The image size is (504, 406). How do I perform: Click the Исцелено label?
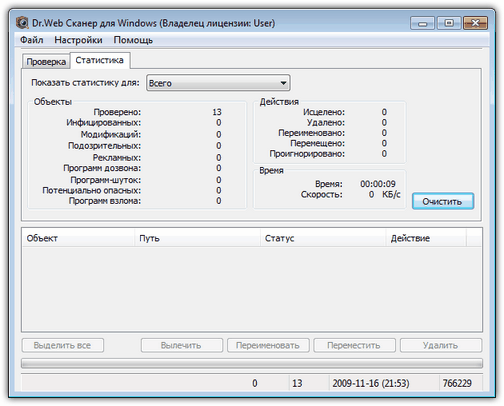(x=324, y=112)
